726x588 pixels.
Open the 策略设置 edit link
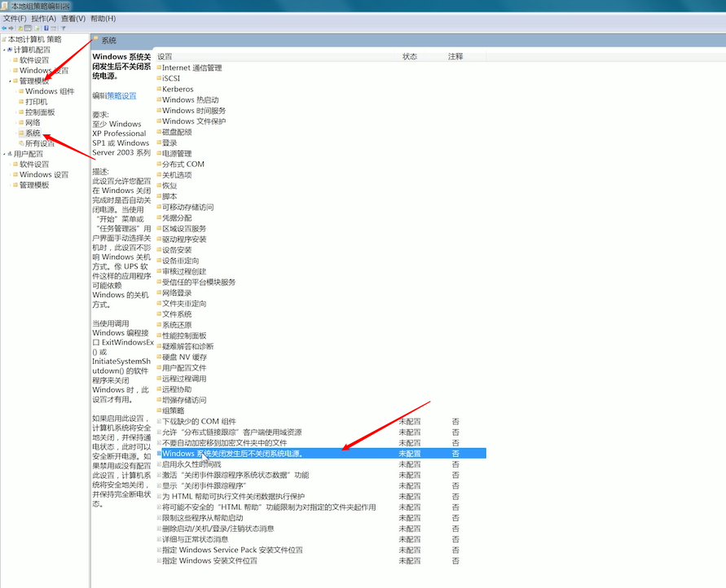tap(121, 96)
